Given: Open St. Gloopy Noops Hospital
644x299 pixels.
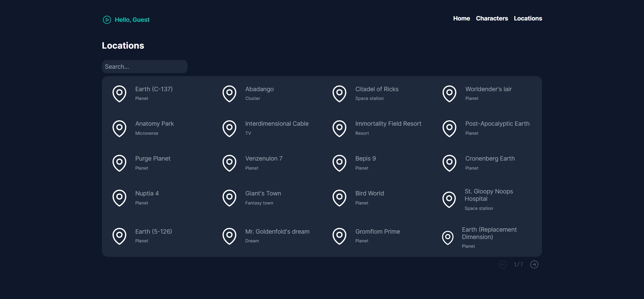Looking at the screenshot, I should pos(488,195).
